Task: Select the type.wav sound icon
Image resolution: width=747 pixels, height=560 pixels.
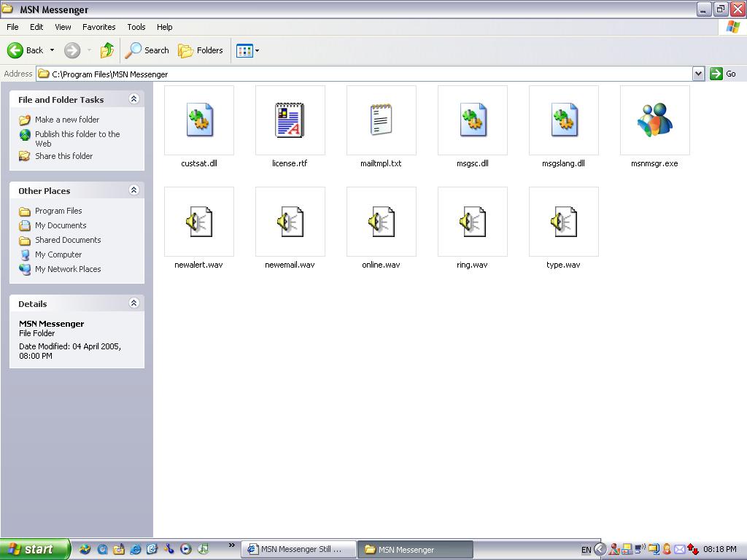Action: tap(564, 222)
